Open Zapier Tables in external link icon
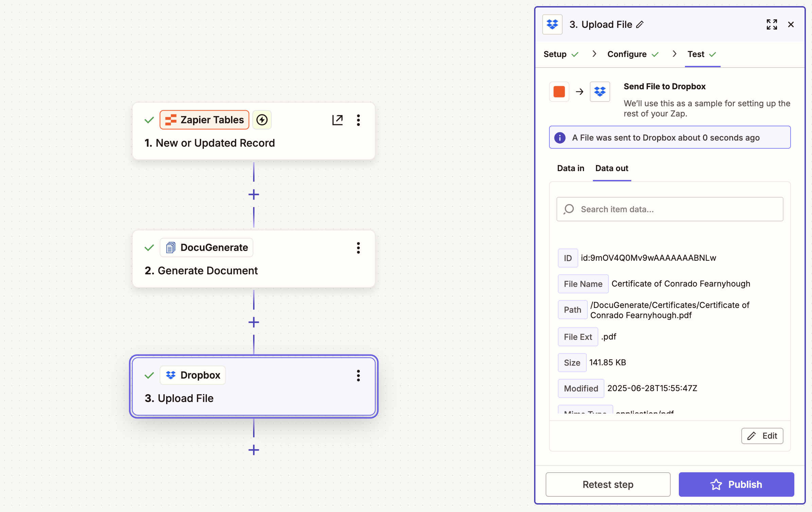Image resolution: width=812 pixels, height=512 pixels. 337,120
